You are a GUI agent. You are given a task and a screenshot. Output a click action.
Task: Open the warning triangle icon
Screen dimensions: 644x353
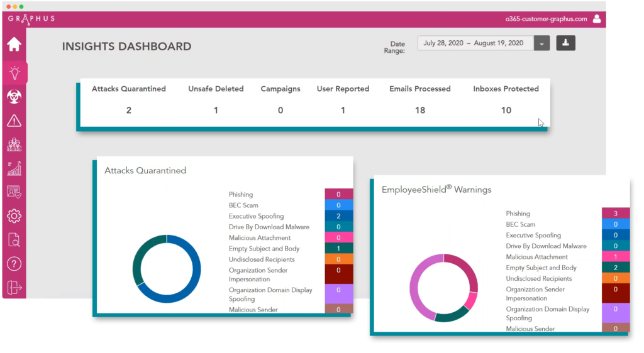click(14, 121)
